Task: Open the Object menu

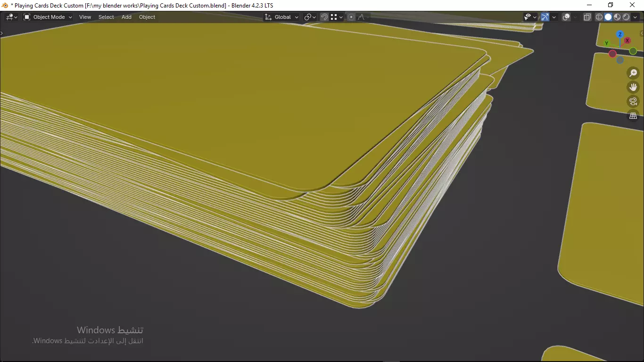Action: pos(147,17)
